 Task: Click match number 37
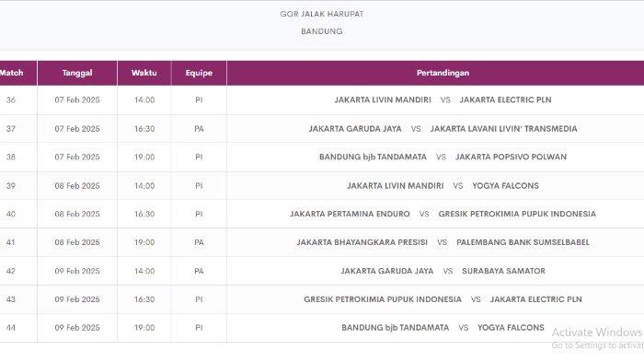[11, 129]
